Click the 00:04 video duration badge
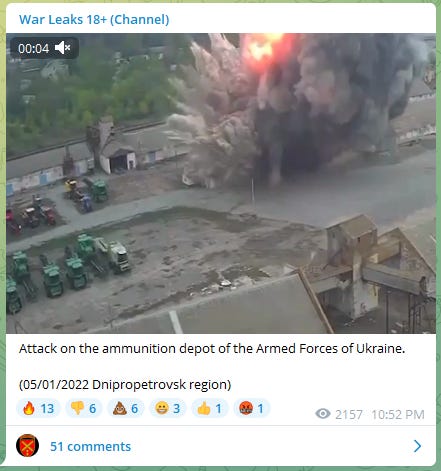 [33, 49]
